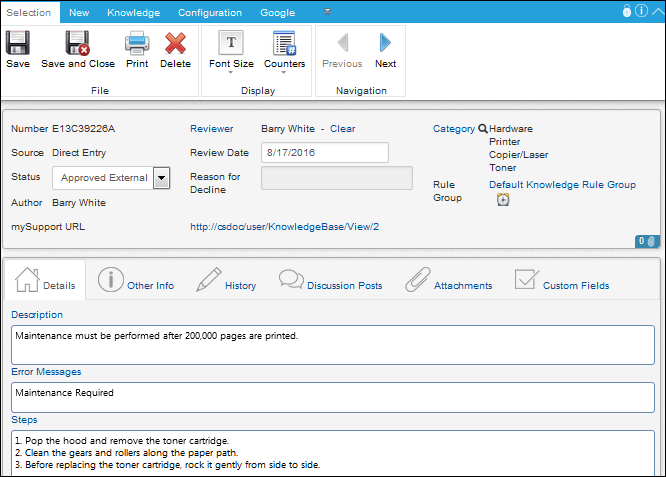Open the ribbon customize dropdown arrow
Screen dimensions: 666x477
pos(327,11)
